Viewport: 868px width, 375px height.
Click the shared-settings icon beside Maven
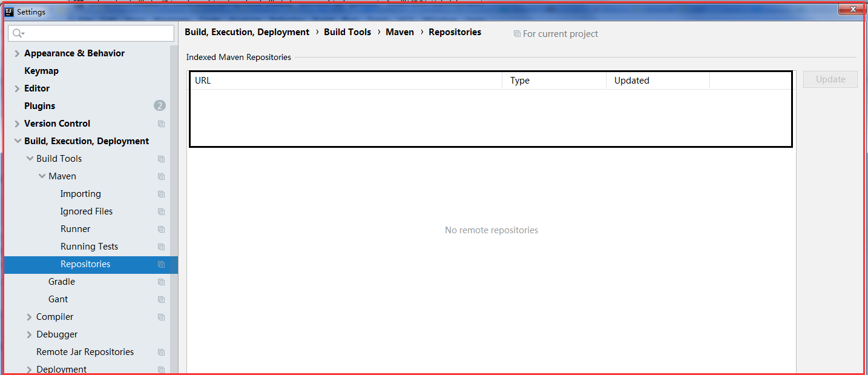click(161, 176)
